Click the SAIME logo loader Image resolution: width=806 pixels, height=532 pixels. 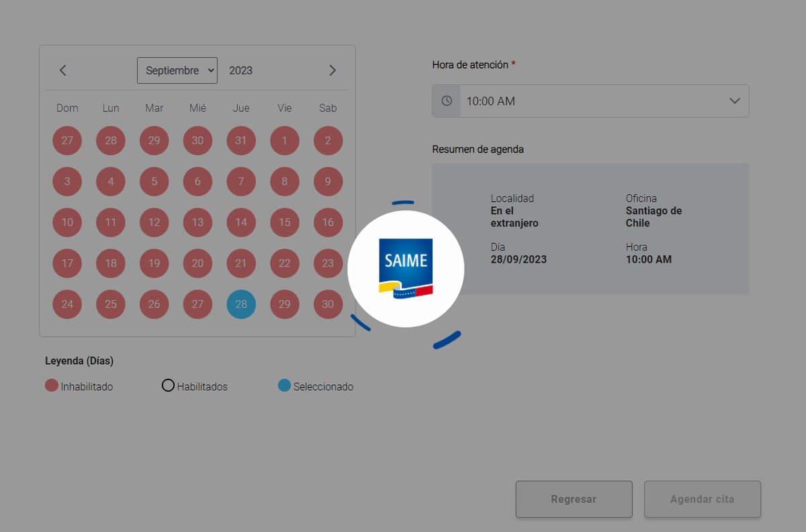[406, 269]
